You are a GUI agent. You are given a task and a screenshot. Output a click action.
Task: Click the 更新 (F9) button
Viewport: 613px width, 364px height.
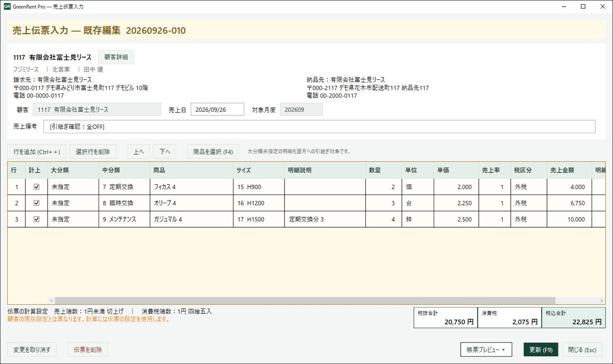(x=541, y=350)
